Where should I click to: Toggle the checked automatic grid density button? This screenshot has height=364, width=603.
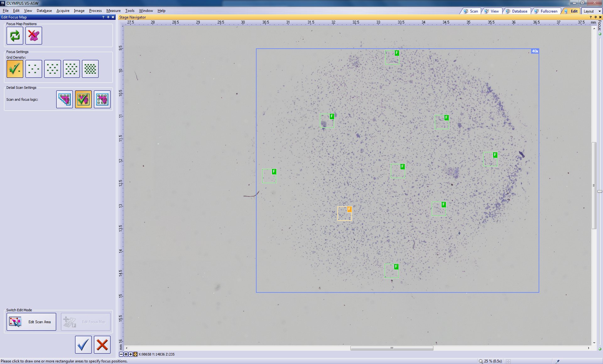pos(15,69)
